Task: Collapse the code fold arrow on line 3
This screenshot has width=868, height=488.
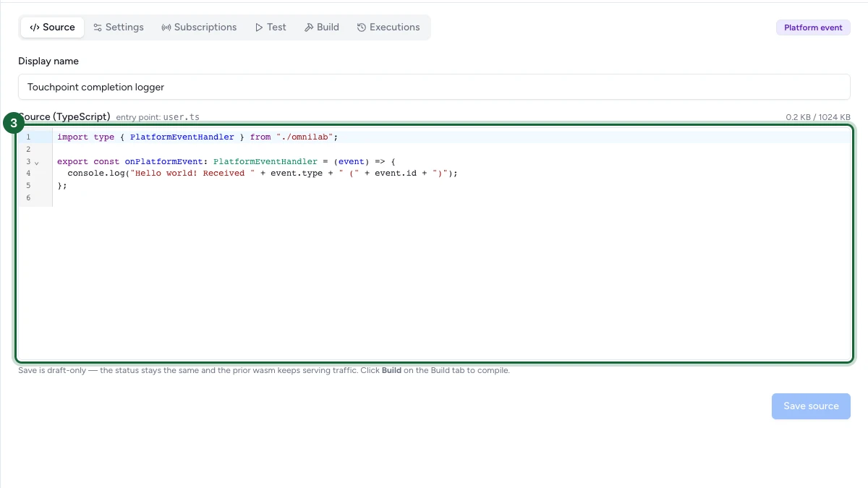Action: coord(37,162)
